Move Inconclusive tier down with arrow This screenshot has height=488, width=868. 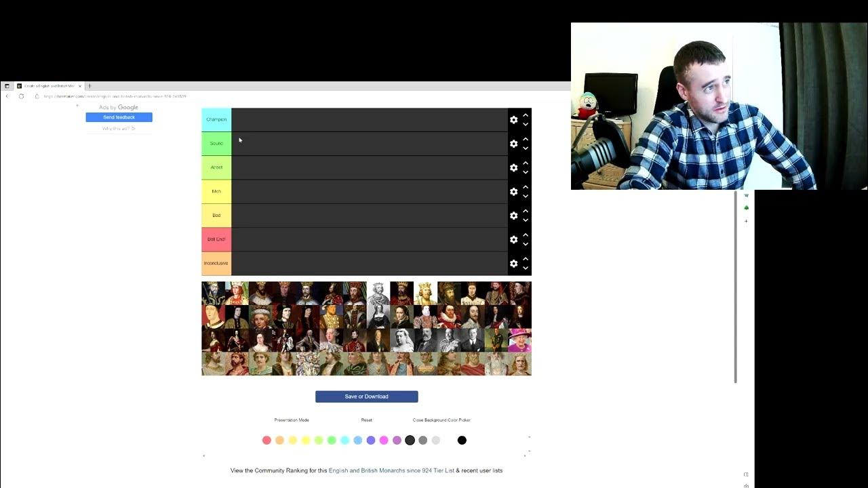[526, 268]
